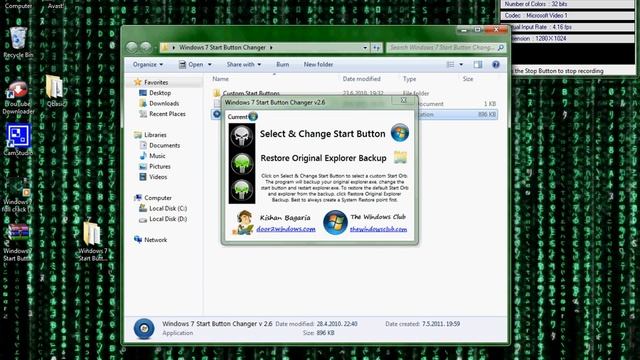
Task: Select Local Disk (D:) in navigation pane
Action: pos(168,219)
